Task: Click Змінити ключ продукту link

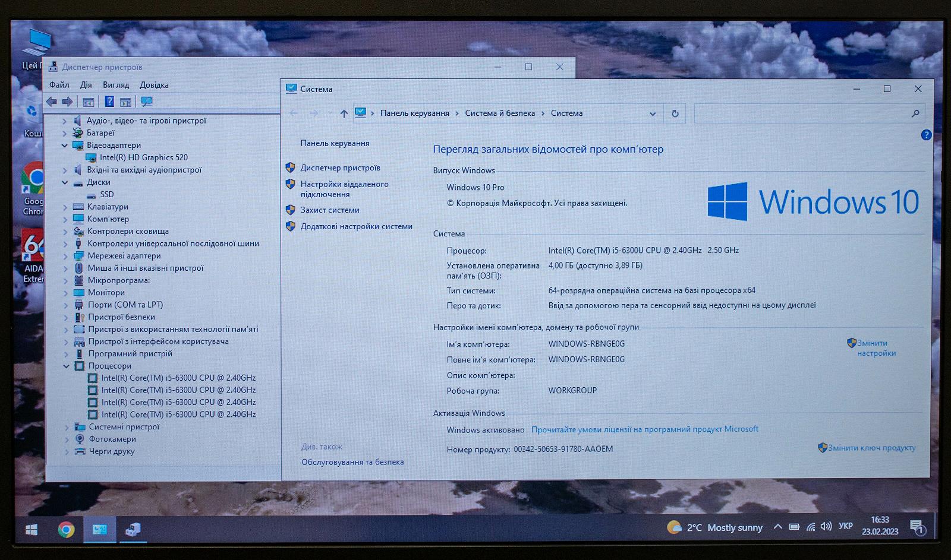Action: point(872,448)
